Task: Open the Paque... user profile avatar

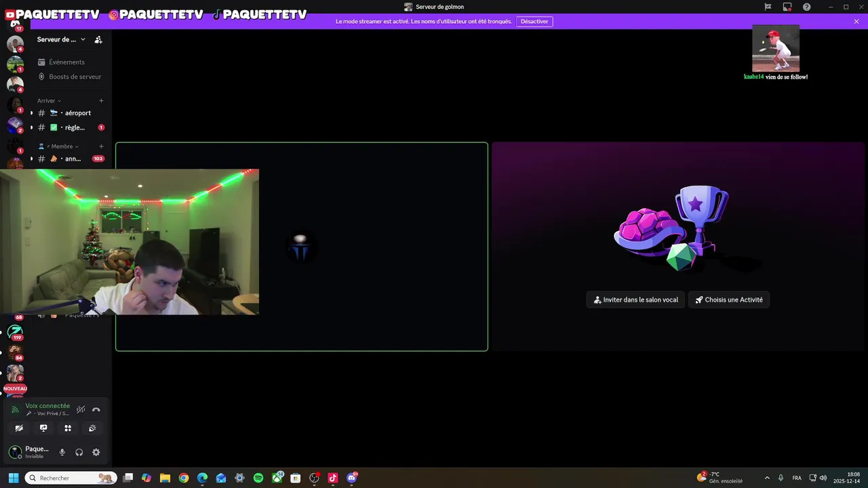Action: pyautogui.click(x=15, y=452)
